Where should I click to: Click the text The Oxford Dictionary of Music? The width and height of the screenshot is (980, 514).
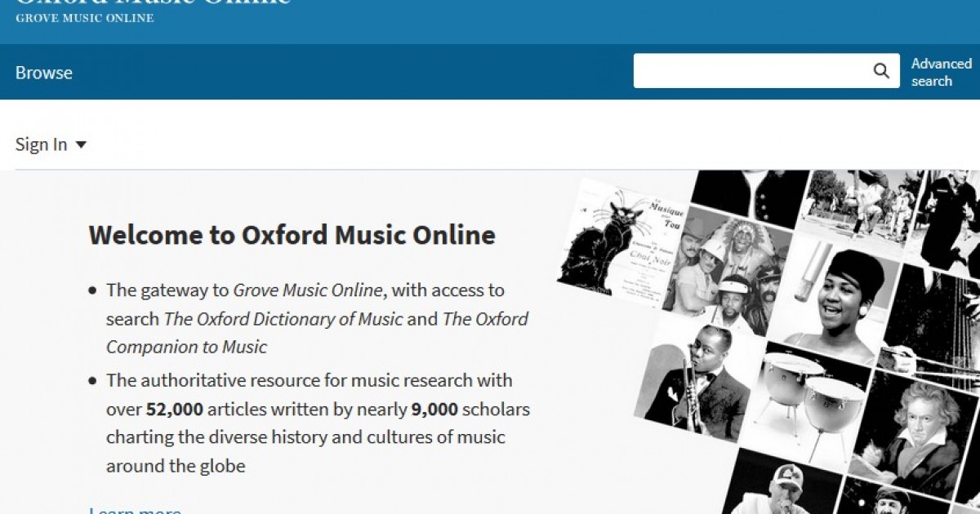[x=283, y=318]
